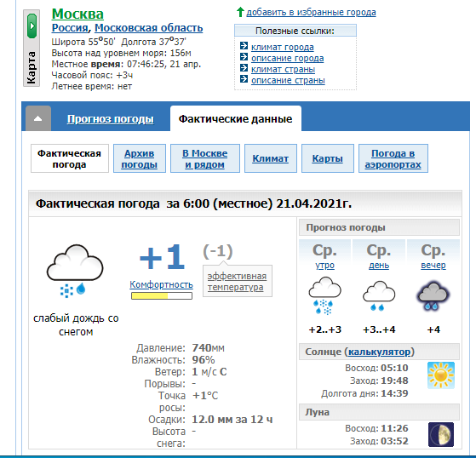Follow the Московская область link
The height and width of the screenshot is (458, 476).
[149, 27]
